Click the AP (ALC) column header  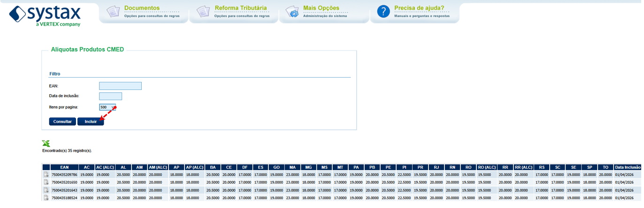(195, 167)
